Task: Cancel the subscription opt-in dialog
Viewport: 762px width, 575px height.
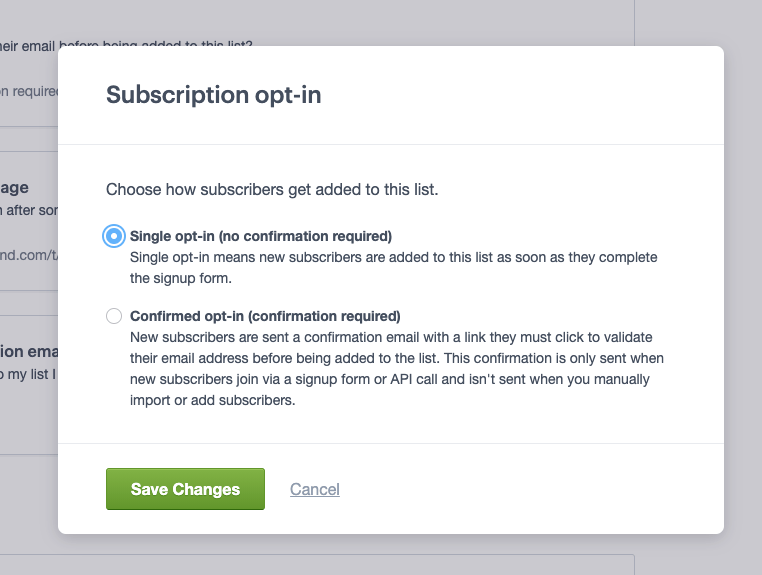Action: pyautogui.click(x=315, y=489)
